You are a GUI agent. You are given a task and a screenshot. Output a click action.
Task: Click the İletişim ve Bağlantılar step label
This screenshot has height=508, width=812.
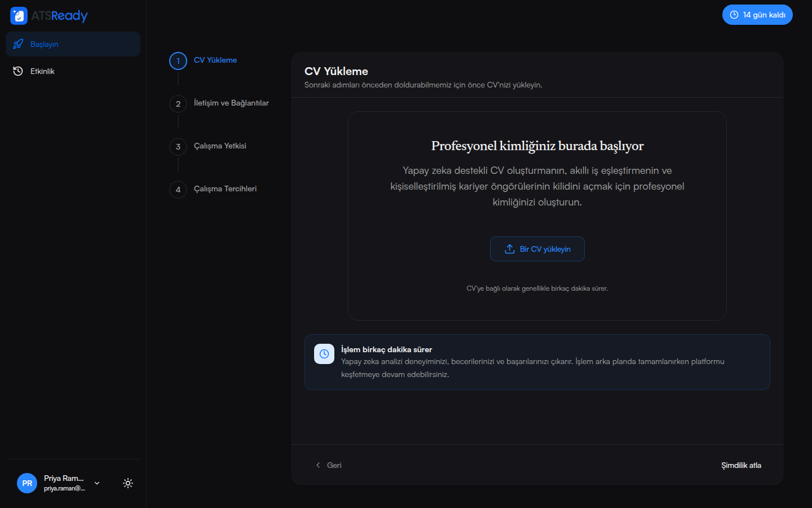(x=231, y=103)
